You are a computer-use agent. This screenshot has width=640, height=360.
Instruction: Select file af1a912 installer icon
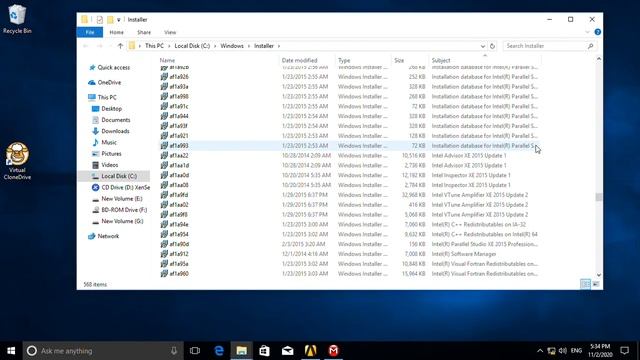click(164, 254)
